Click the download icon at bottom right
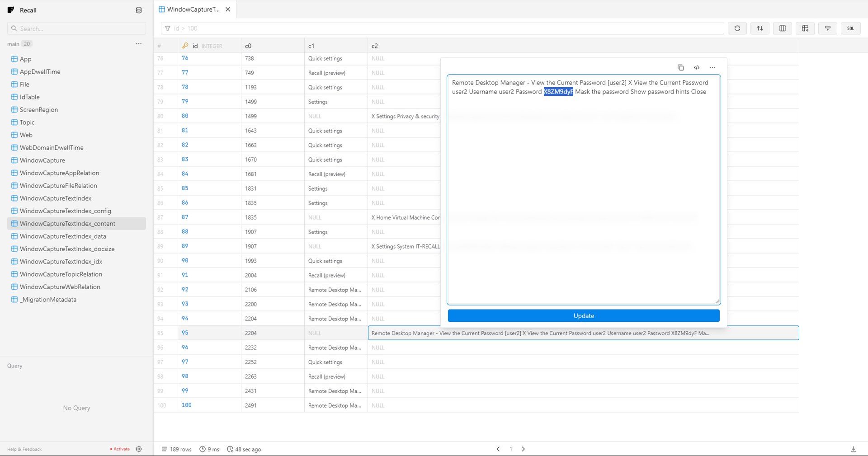868x456 pixels. (853, 449)
